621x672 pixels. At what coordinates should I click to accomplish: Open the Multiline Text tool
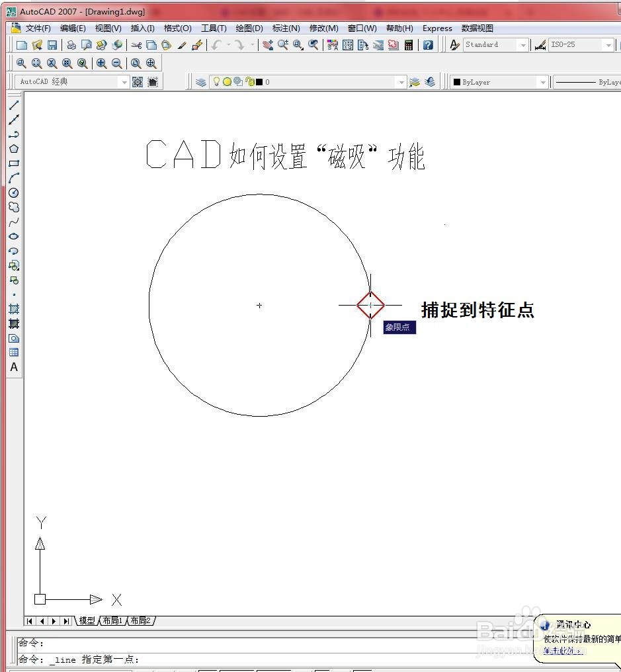tap(14, 367)
